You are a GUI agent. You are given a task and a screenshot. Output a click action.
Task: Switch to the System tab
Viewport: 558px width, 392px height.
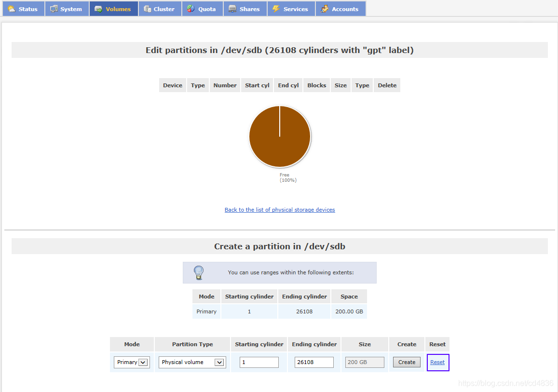67,9
